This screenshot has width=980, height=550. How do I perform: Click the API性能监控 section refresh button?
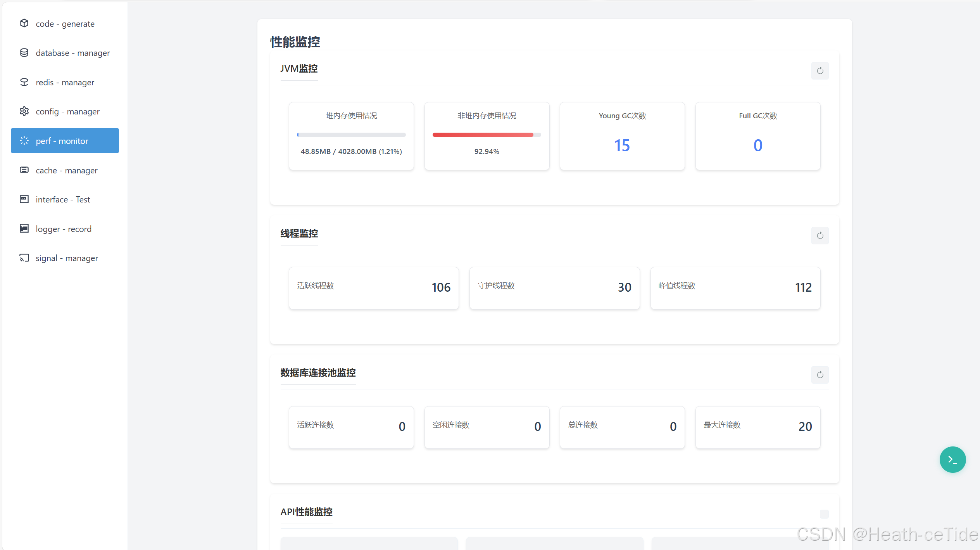pos(824,514)
